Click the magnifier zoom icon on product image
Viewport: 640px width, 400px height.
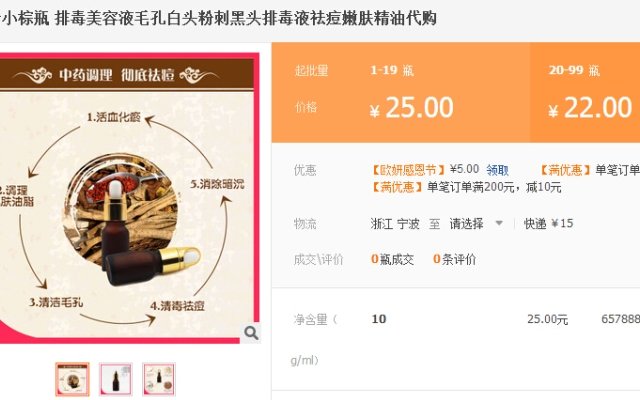(x=251, y=333)
